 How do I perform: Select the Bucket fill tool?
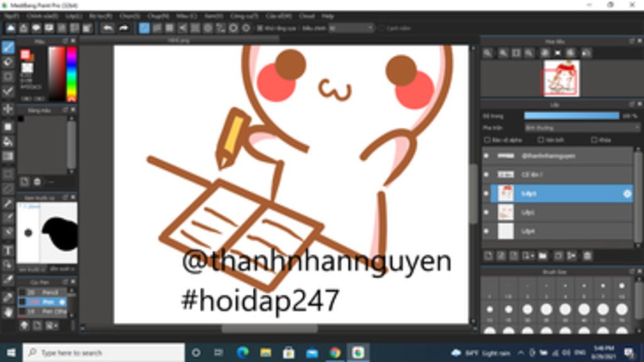coord(8,141)
